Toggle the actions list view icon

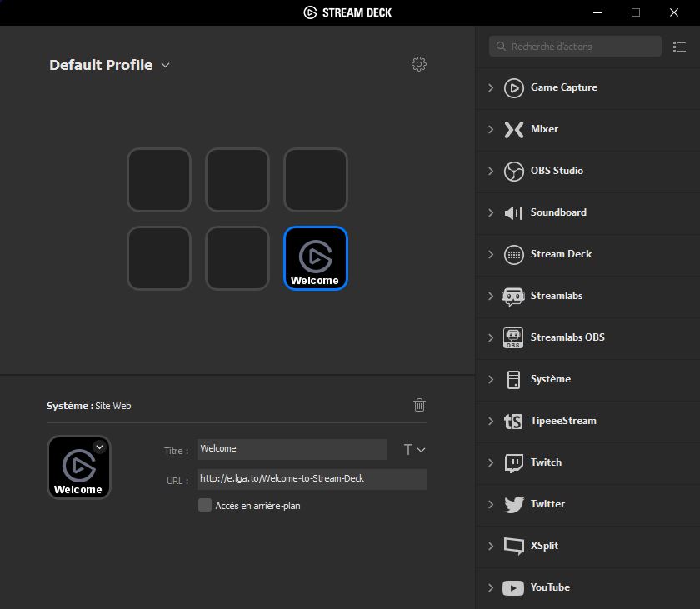[679, 47]
